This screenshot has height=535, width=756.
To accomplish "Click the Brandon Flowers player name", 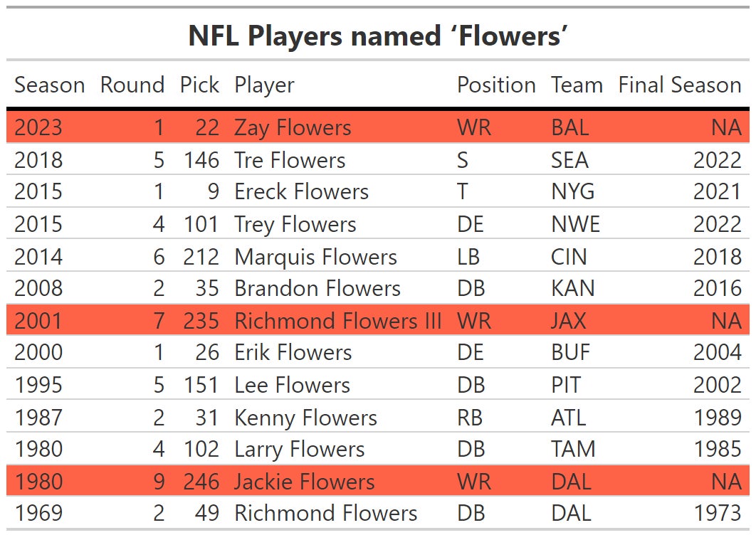I will tap(317, 289).
